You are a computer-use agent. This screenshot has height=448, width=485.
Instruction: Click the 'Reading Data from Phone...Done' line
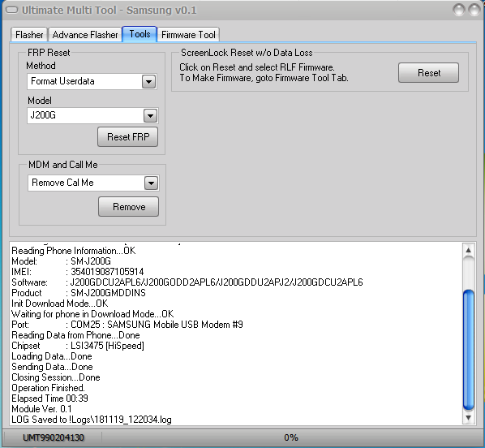tap(75, 334)
